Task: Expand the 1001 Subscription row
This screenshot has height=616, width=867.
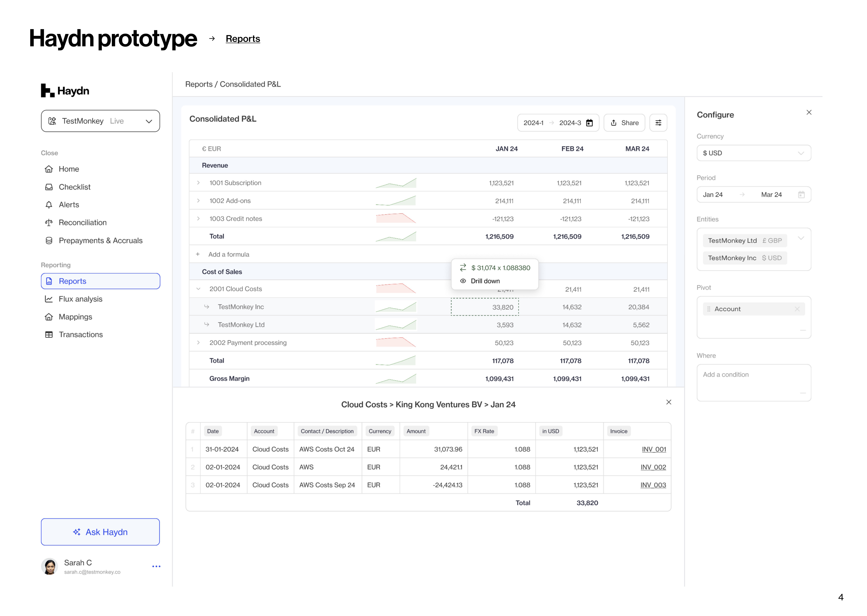Action: point(198,183)
